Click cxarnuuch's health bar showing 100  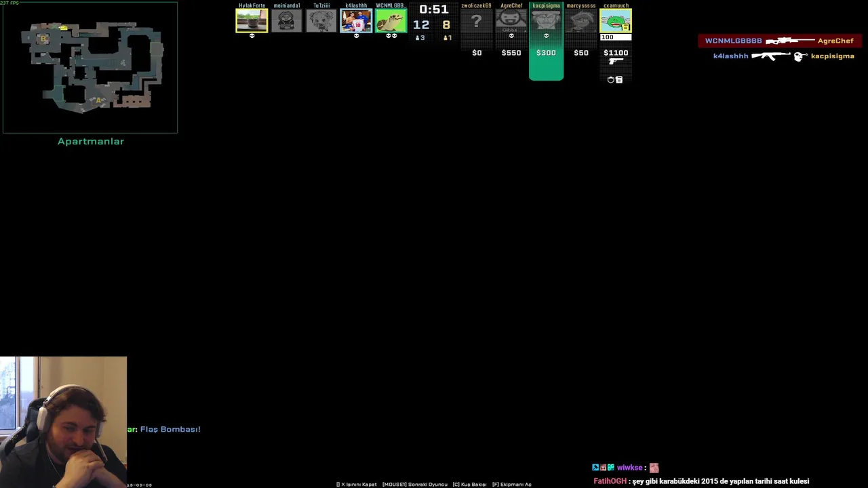point(616,37)
